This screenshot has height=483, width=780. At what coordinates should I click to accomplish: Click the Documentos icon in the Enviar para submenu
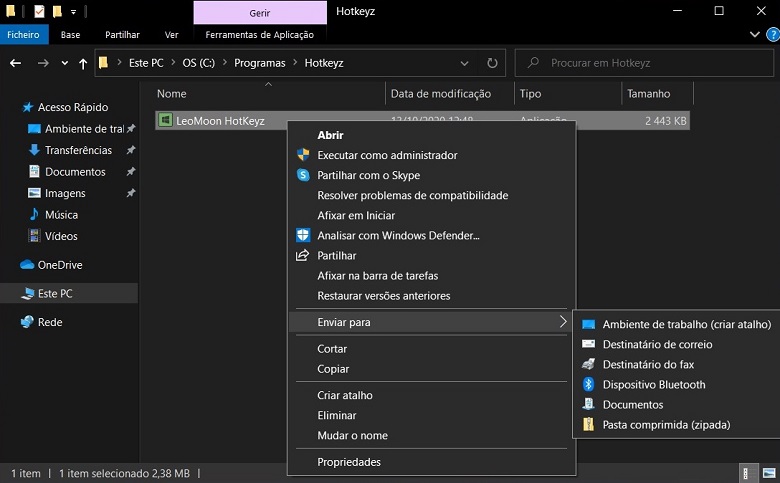coord(588,404)
